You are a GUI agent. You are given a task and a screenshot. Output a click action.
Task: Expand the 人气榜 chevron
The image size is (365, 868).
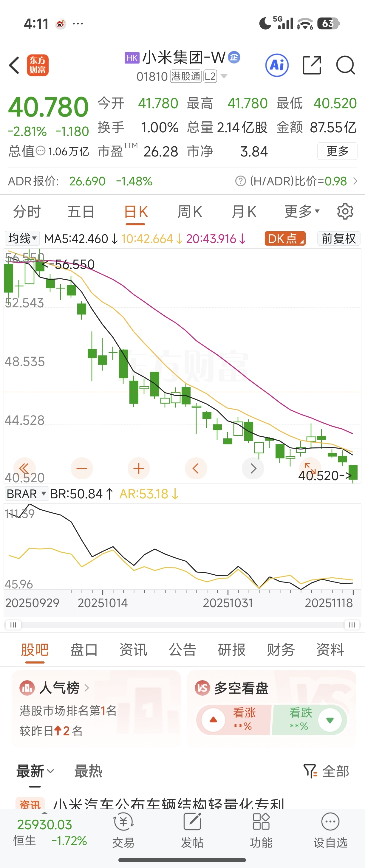(x=87, y=688)
